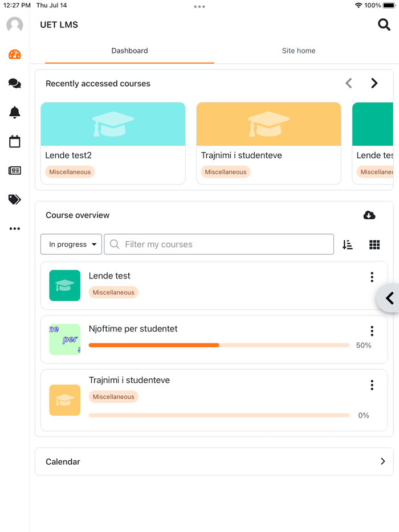Click Miscellaneous tag under Lende test row
This screenshot has width=399, height=532.
113,292
